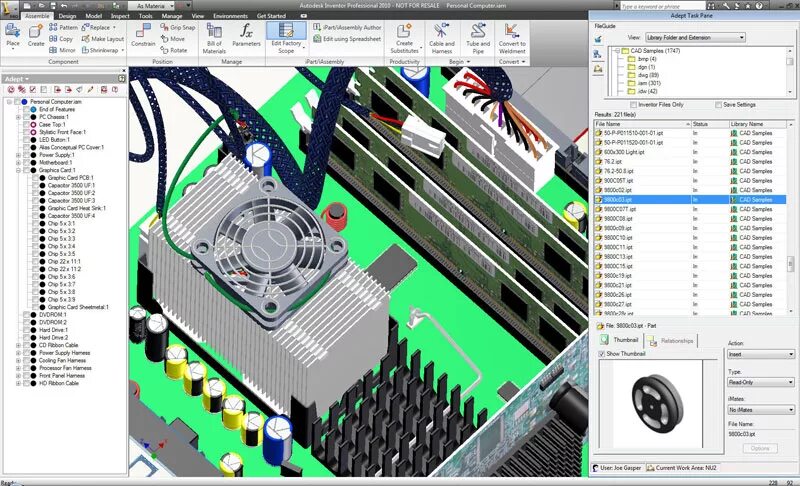Select the Copy component tool

[x=61, y=39]
